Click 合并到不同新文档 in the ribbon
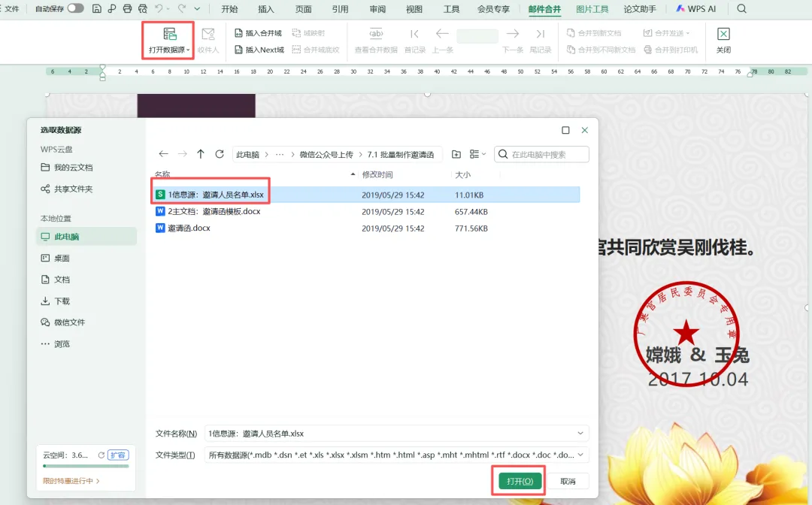Viewport: 812px width, 505px height. pyautogui.click(x=601, y=50)
